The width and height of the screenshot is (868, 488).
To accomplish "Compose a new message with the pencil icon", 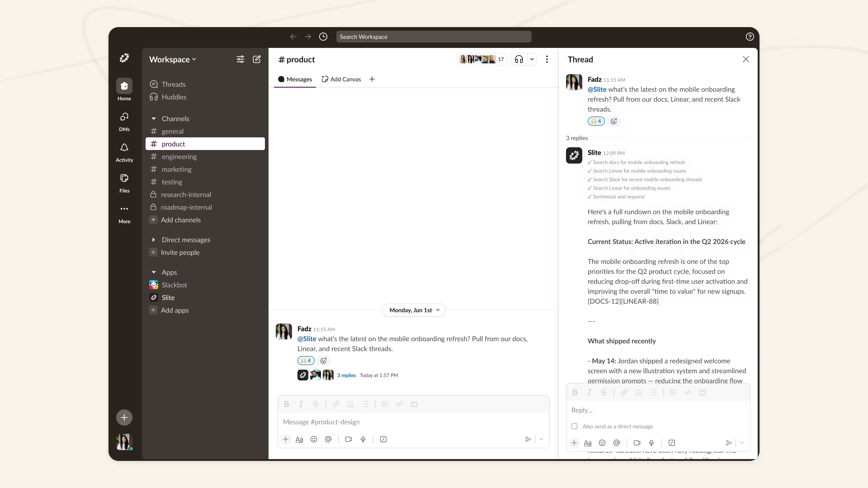I will click(x=257, y=59).
